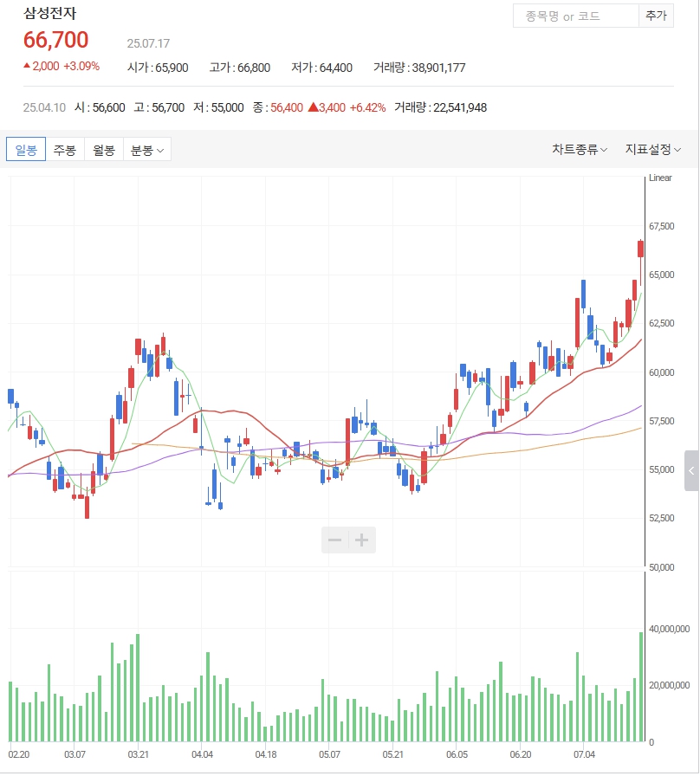Click the tallest volume bar at far right
The image size is (700, 776).
[642, 687]
